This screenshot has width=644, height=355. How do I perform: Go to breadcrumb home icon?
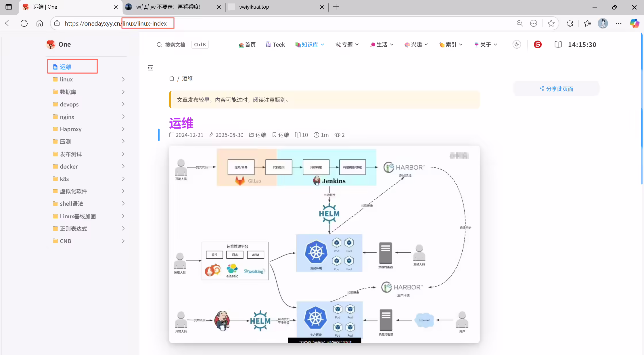click(172, 78)
